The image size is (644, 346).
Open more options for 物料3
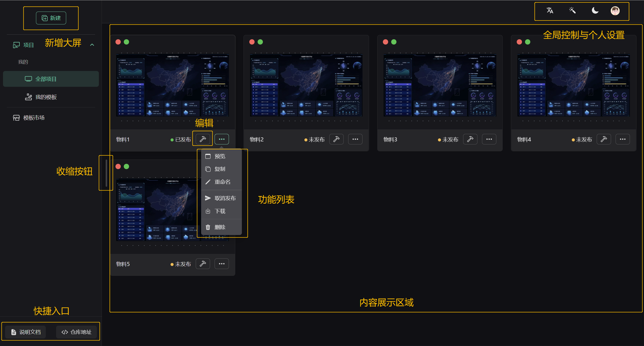click(x=489, y=139)
